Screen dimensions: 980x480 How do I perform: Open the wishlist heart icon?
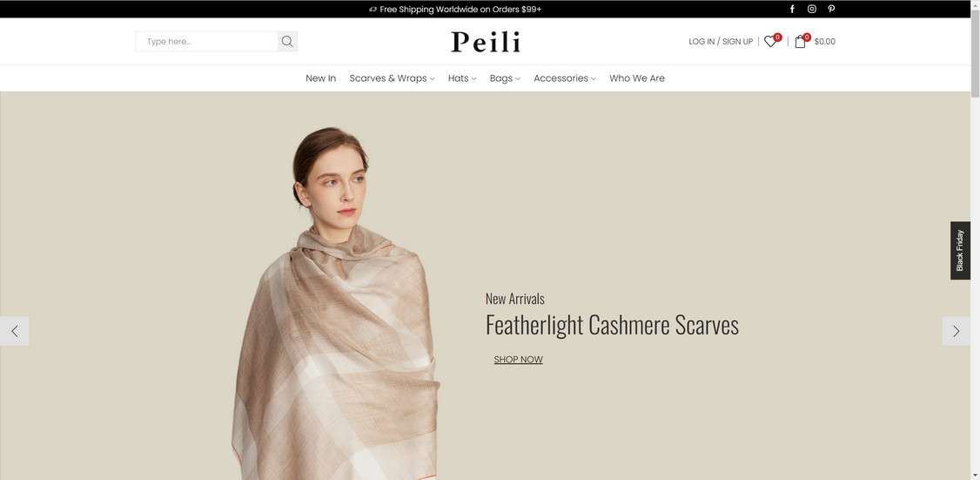point(770,41)
